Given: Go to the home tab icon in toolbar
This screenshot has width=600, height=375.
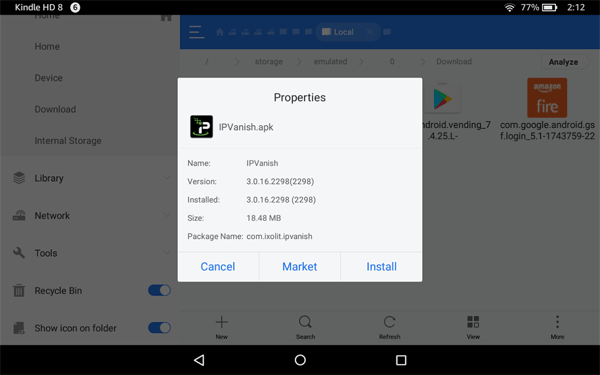Looking at the screenshot, I should click(x=220, y=32).
